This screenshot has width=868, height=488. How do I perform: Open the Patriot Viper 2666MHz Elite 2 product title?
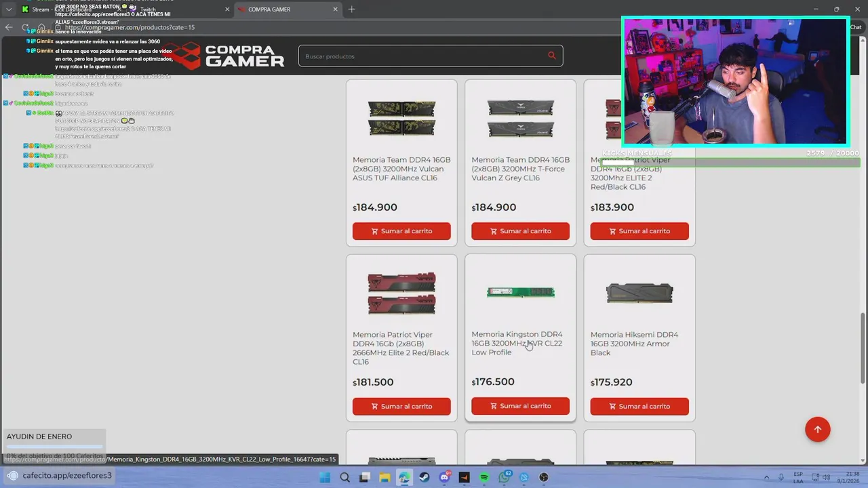pos(401,348)
